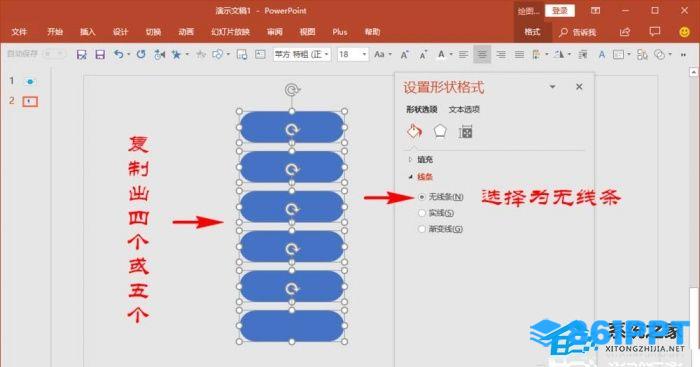
Task: Click the Redo circular arrow icon
Action: (141, 54)
